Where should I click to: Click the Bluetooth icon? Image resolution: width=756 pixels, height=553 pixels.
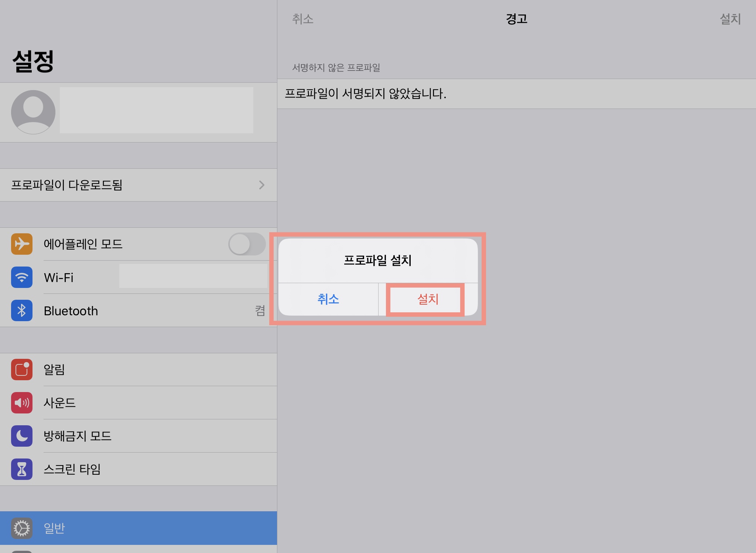click(x=22, y=310)
